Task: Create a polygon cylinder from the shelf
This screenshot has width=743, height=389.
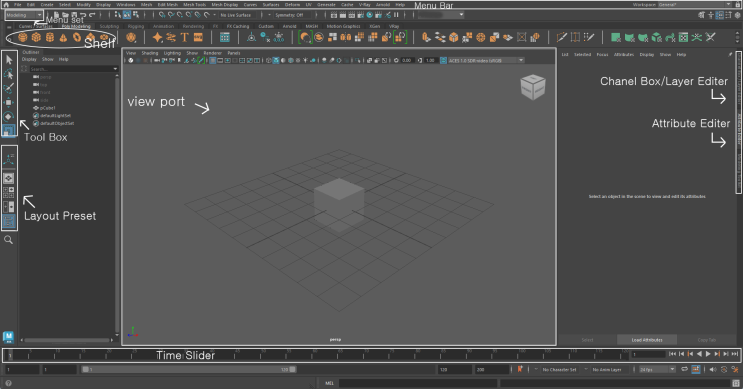Action: point(50,37)
